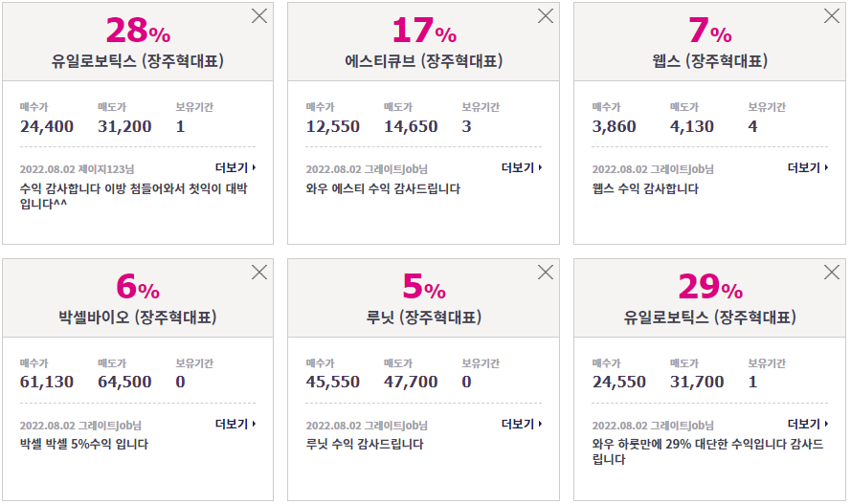Open the comment '박셀 박셀 5%수익 입니다'
The width and height of the screenshot is (851, 504).
click(84, 445)
